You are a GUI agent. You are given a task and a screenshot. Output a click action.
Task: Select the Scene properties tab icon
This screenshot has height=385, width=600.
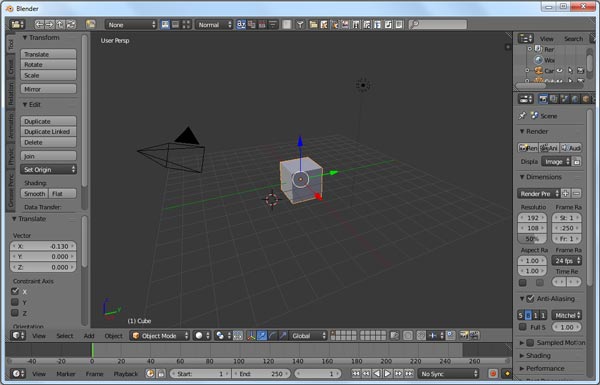click(564, 99)
